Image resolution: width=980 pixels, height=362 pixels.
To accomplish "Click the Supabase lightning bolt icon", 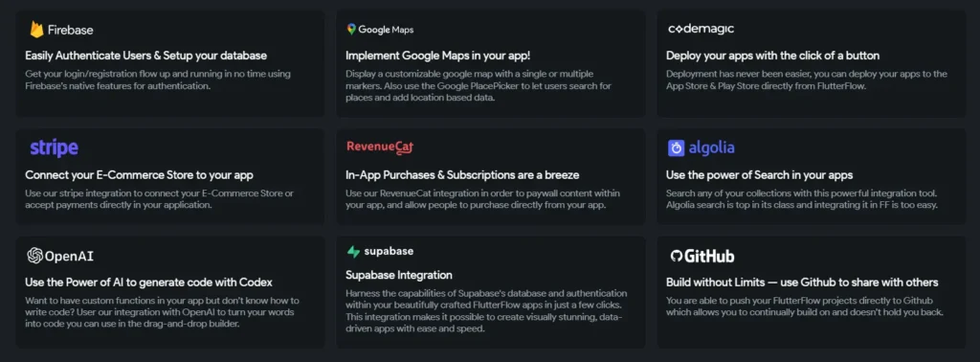I will click(x=353, y=251).
